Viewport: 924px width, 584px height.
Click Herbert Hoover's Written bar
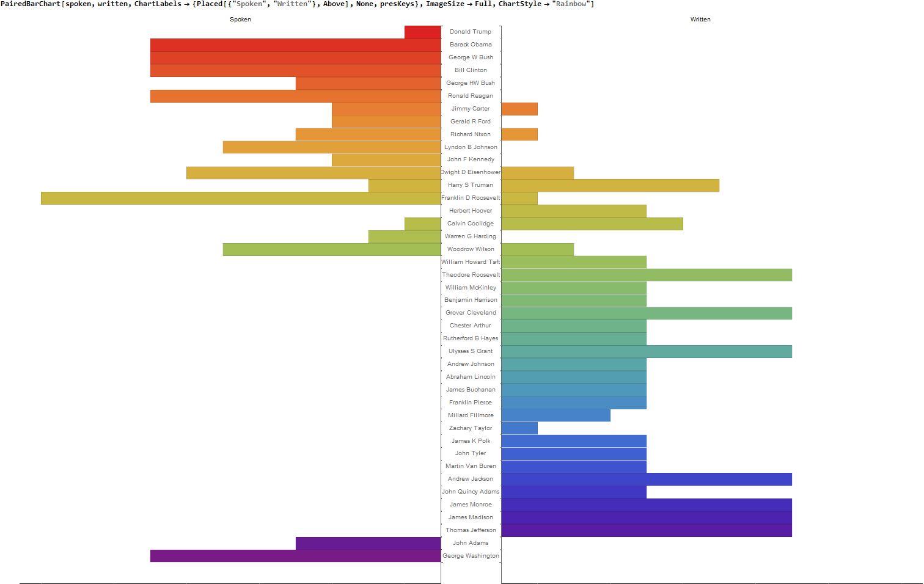(x=574, y=211)
